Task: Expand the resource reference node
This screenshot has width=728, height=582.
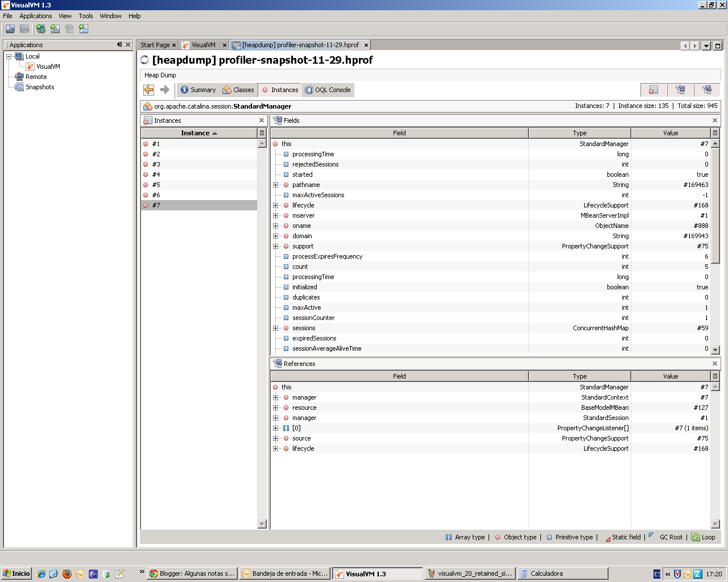Action: click(x=276, y=408)
